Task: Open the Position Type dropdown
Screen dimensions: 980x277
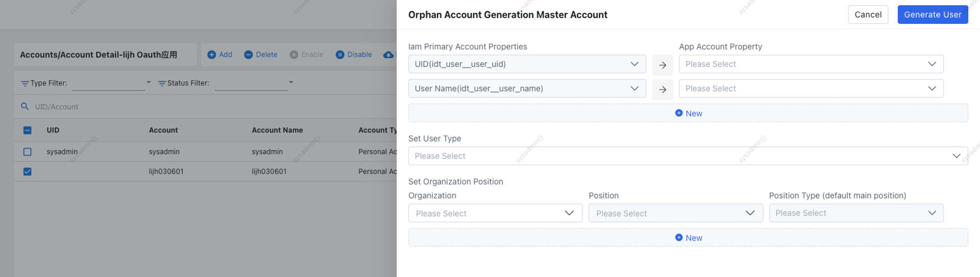Action: coord(856,213)
